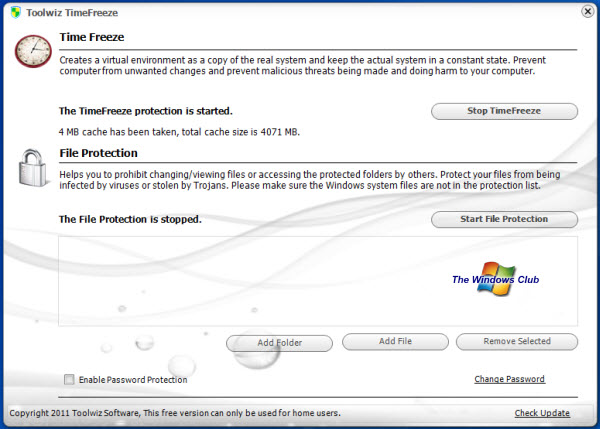Enable Password Protection checkbox

click(69, 379)
